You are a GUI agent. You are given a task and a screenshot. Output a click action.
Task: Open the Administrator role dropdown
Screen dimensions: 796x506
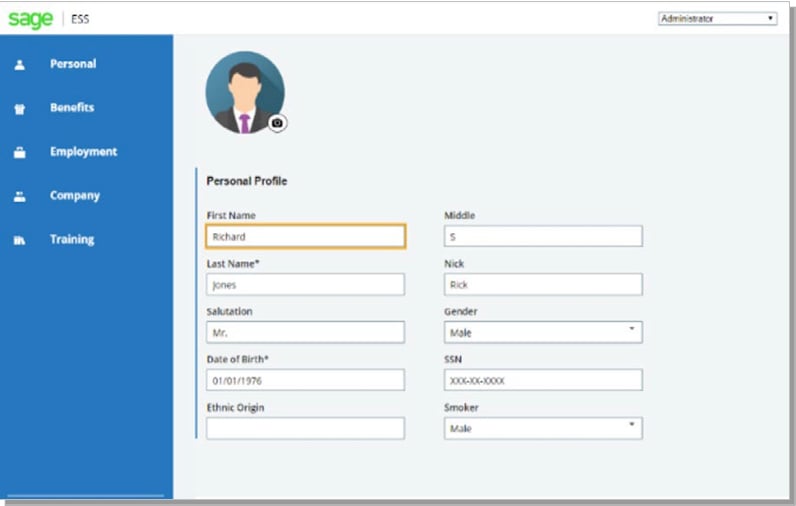coord(717,19)
